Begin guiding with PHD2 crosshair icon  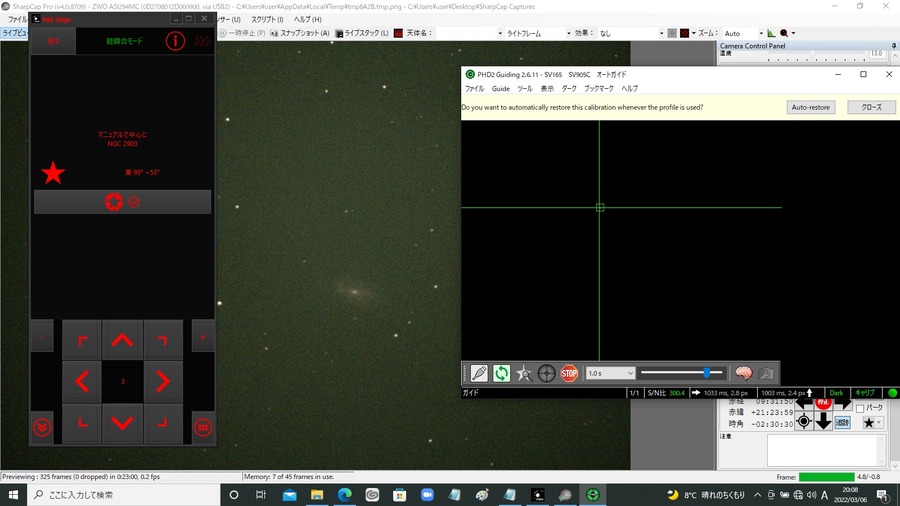(x=546, y=373)
